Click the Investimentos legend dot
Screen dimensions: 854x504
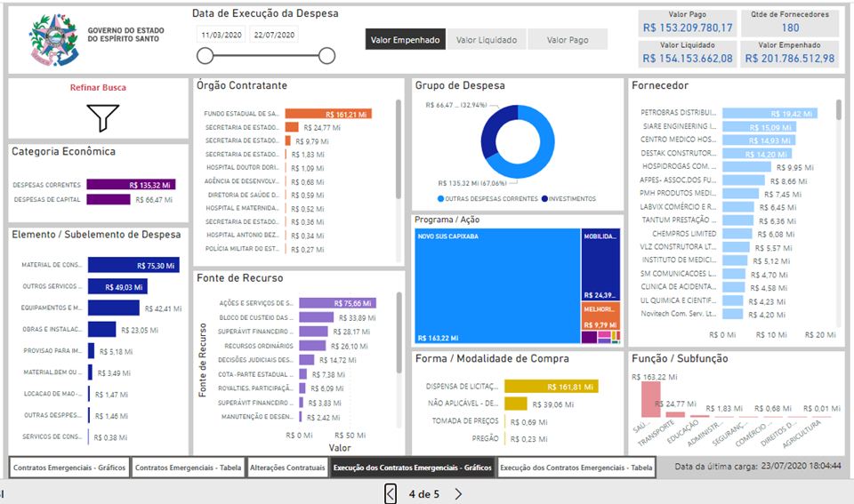(x=544, y=198)
